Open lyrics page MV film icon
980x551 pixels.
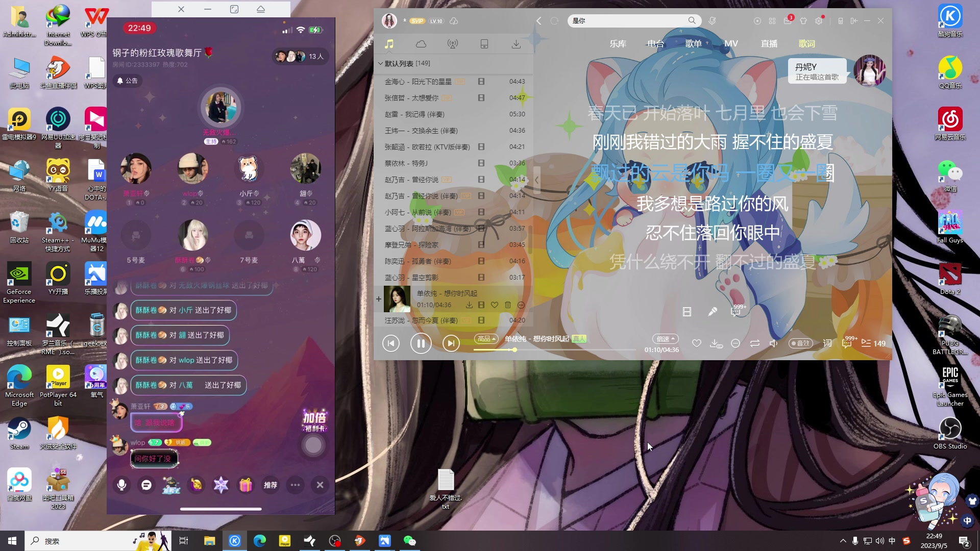point(687,311)
